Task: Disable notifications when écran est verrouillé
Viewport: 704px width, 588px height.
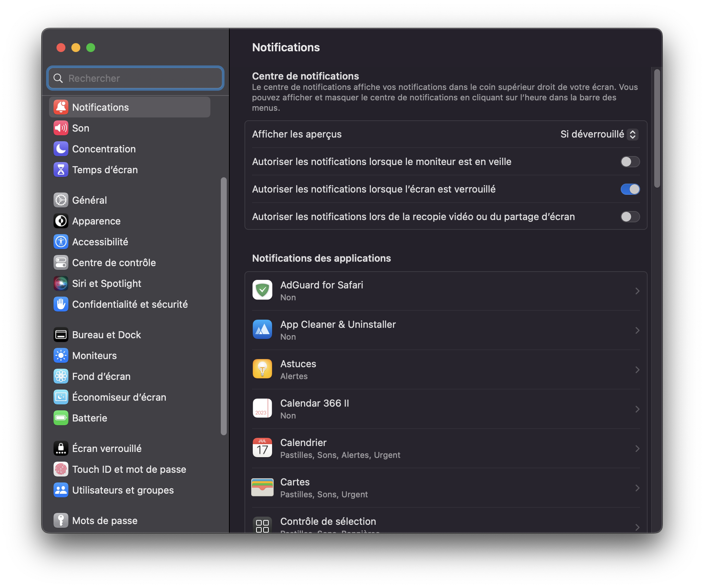Action: coord(630,189)
